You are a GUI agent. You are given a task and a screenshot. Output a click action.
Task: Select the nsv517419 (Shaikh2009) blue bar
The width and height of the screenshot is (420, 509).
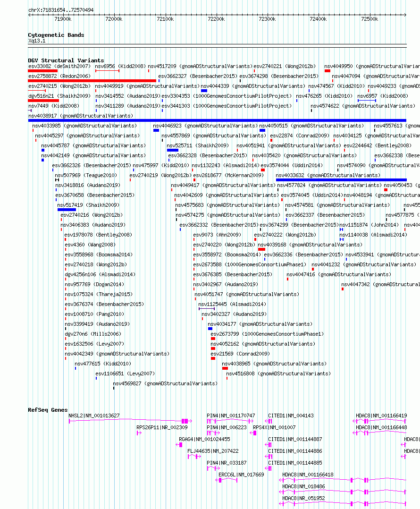(x=67, y=210)
